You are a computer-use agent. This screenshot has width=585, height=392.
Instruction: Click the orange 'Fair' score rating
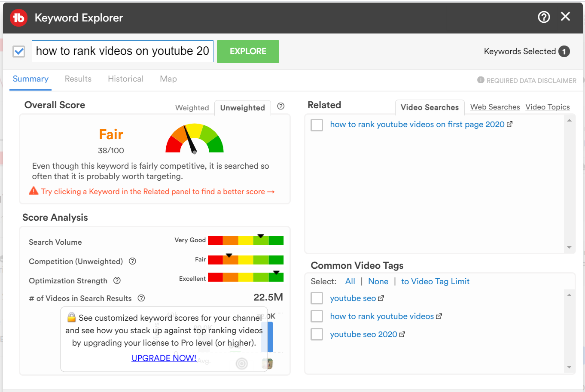pos(111,134)
